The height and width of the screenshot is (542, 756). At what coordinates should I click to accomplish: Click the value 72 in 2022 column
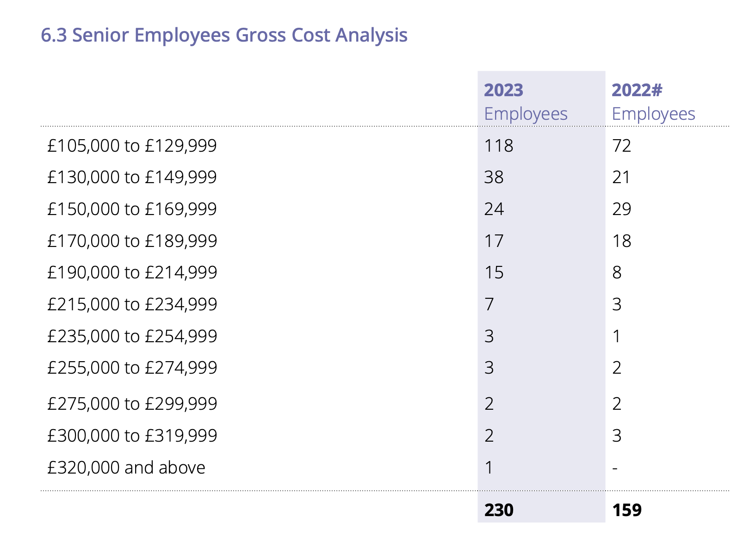pos(621,146)
